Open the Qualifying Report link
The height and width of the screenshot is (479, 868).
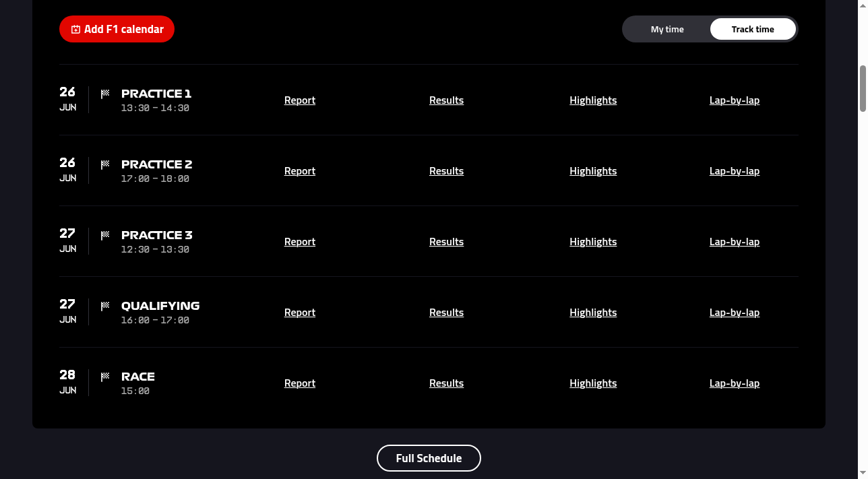tap(300, 313)
